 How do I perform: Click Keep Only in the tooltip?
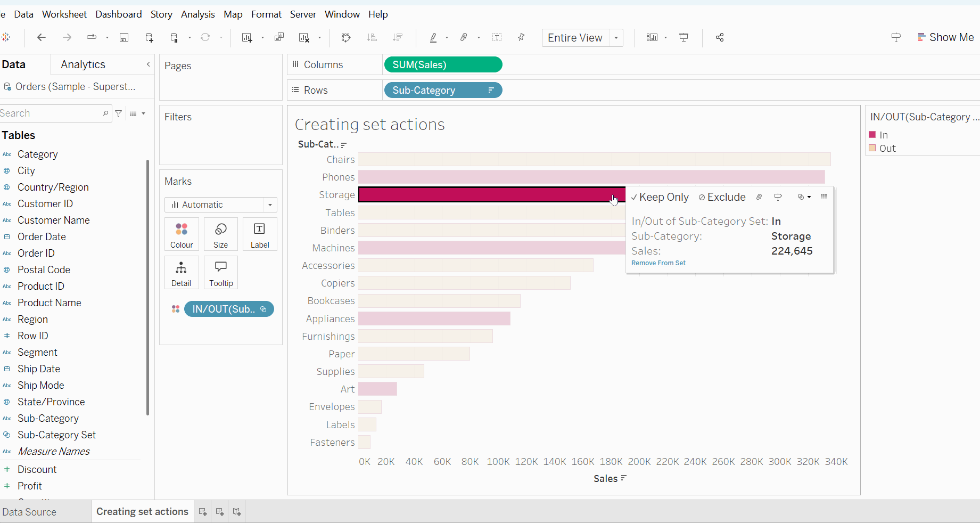660,197
